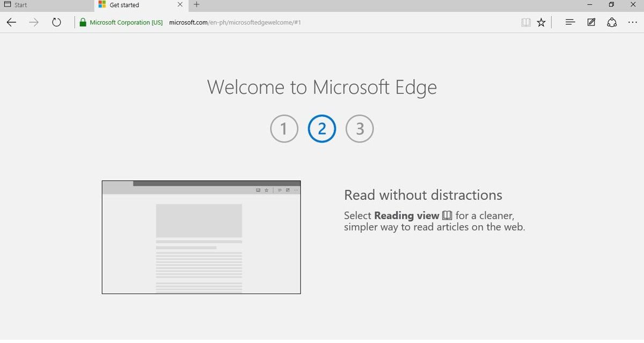The width and height of the screenshot is (644, 343).
Task: Select the Get started tab
Action: click(x=141, y=5)
